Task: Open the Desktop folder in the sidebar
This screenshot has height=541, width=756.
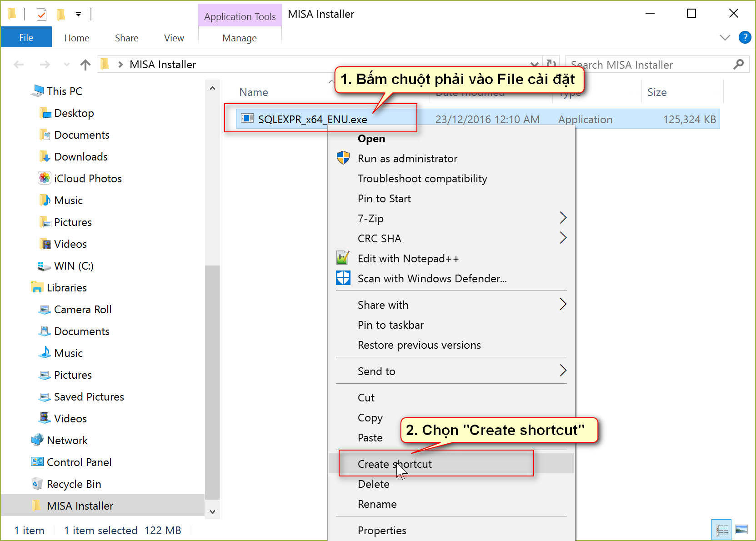Action: click(74, 113)
